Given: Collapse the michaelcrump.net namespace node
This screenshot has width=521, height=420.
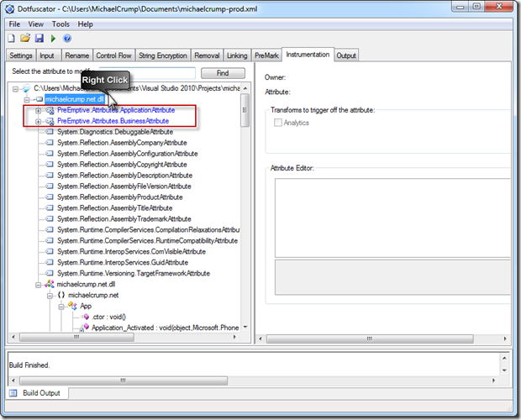Looking at the screenshot, I should [50, 296].
